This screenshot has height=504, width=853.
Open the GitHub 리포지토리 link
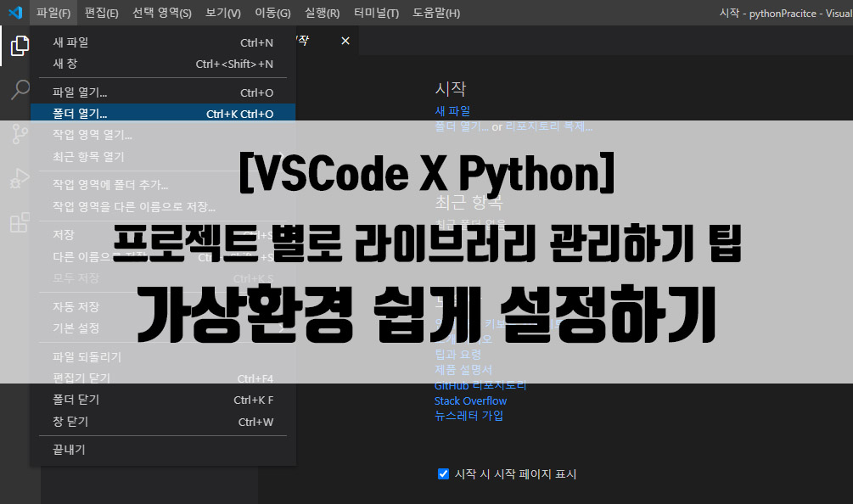pos(481,385)
